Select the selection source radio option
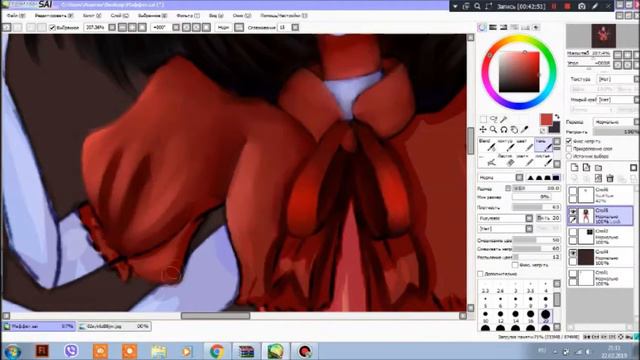Screen dimensions: 640x360 coord(569,156)
